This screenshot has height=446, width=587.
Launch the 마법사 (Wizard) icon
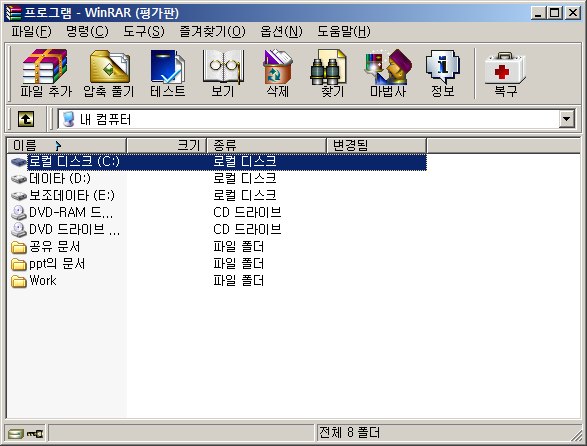(x=388, y=73)
